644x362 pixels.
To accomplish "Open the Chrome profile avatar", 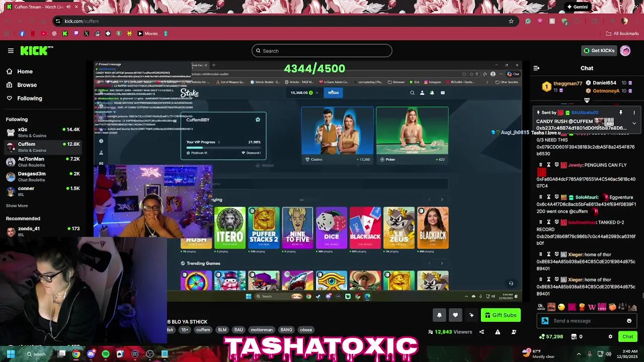I will click(624, 21).
